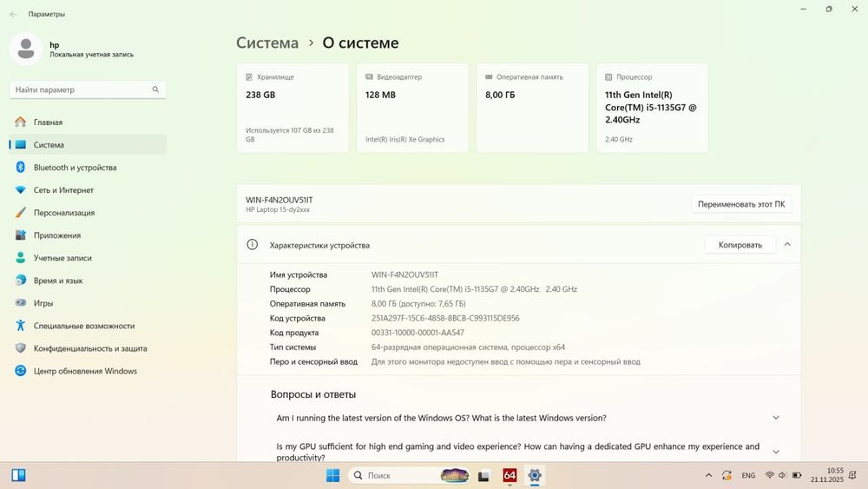This screenshot has width=868, height=489.
Task: Click the 'Тип системы' value text
Action: coord(468,347)
